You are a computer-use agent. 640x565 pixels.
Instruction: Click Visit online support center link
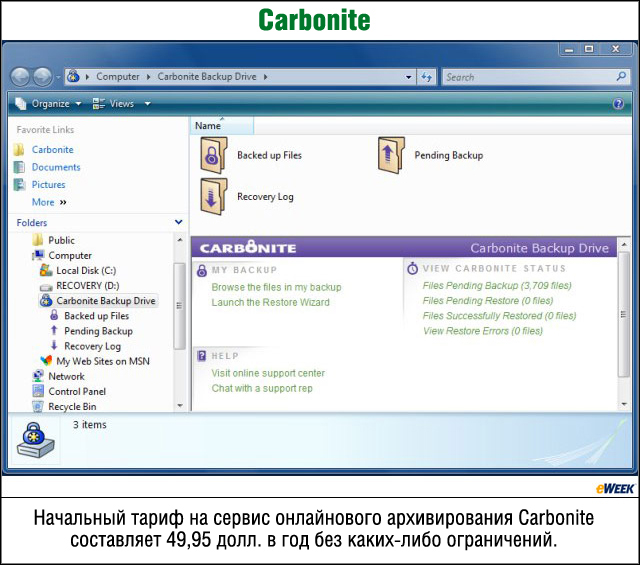click(x=268, y=373)
